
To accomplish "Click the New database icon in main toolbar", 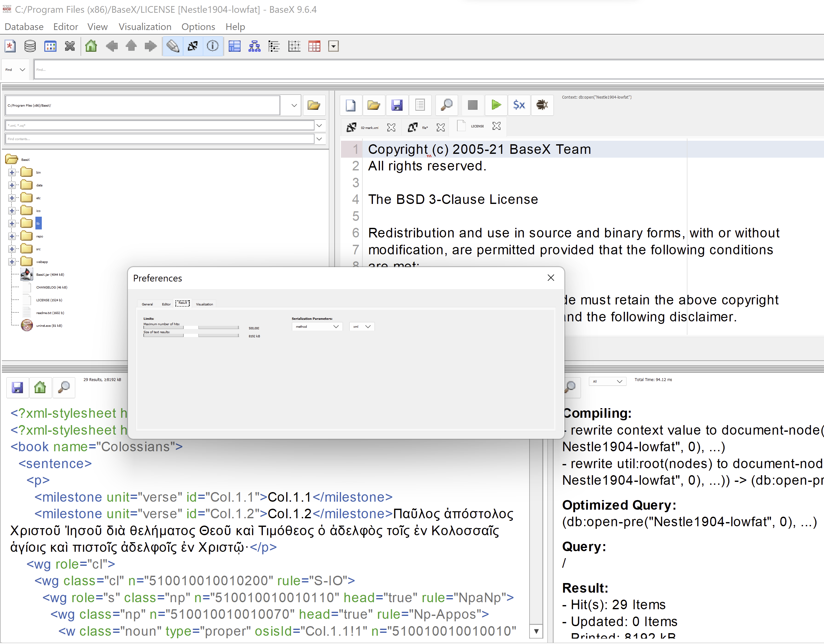I will [x=10, y=46].
